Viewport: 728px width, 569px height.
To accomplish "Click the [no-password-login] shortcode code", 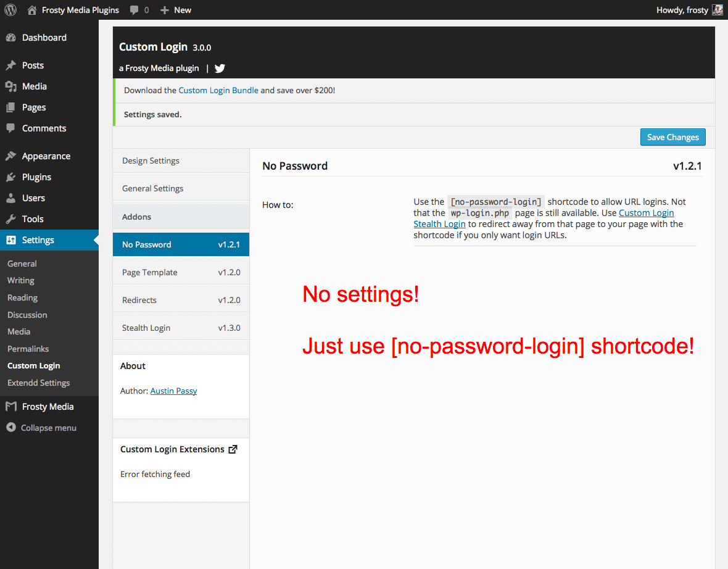I will click(x=496, y=202).
